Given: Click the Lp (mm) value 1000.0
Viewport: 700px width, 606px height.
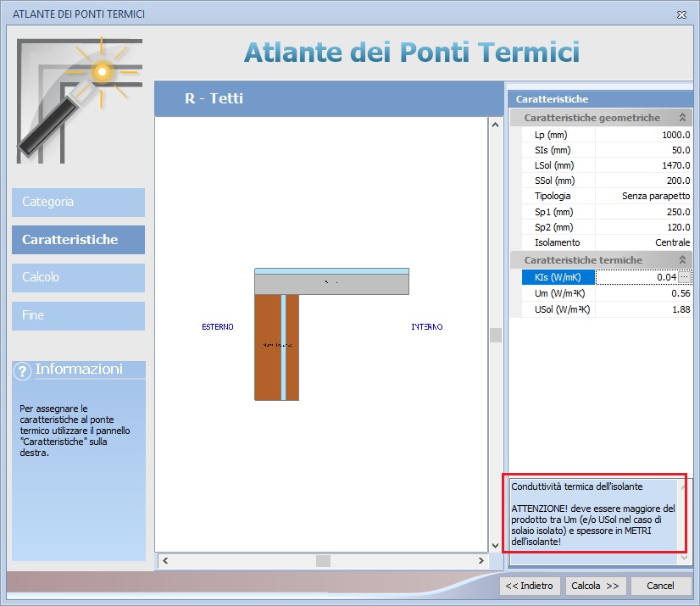Looking at the screenshot, I should click(644, 135).
